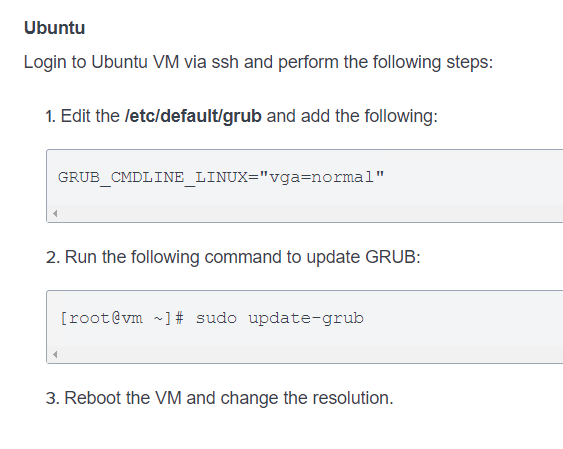
Task: Click the "vga=normal" value in the code
Action: click(322, 177)
